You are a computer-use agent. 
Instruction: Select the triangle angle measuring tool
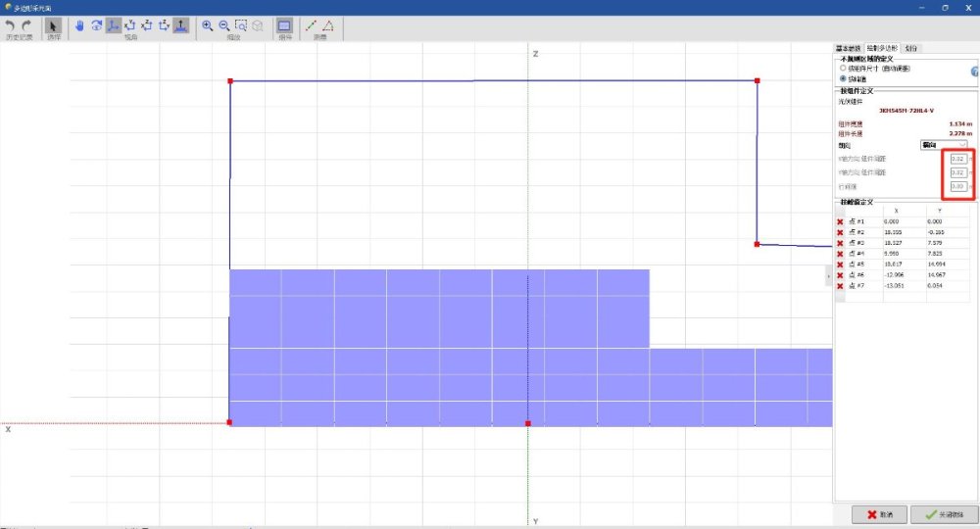[327, 26]
